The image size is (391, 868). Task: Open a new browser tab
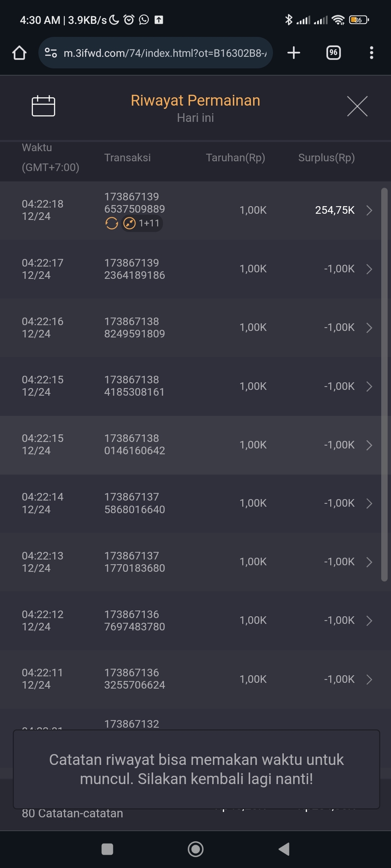point(294,53)
